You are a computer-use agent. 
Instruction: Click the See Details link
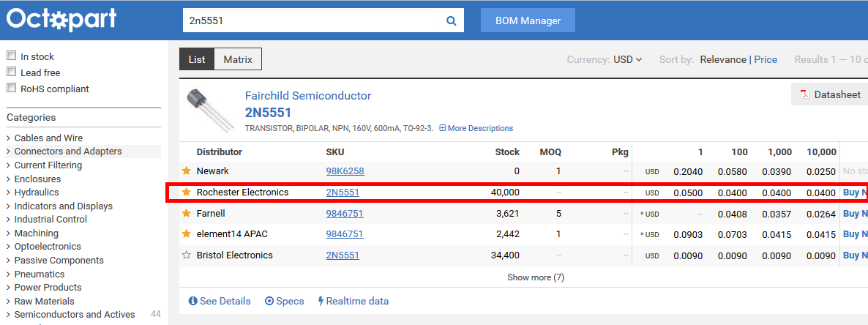(220, 301)
